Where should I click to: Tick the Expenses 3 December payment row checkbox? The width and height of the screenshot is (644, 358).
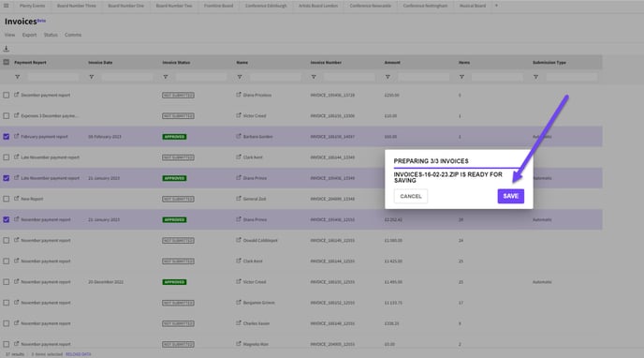[7, 116]
